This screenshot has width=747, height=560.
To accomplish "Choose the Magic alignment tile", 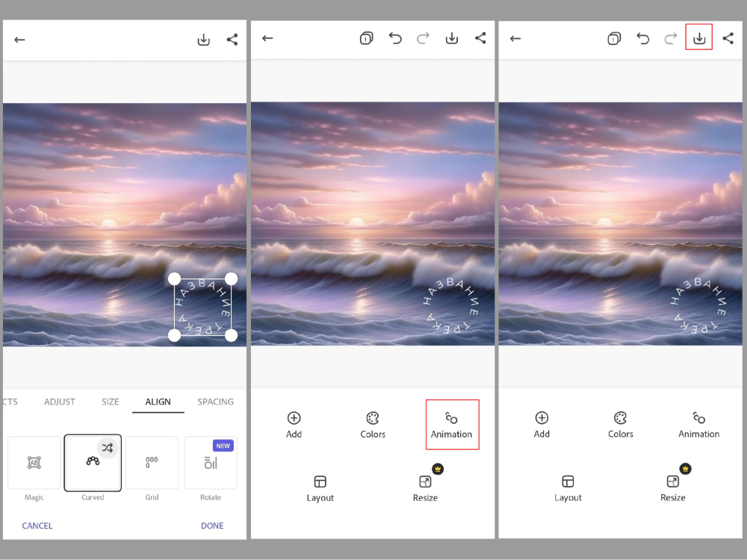I will pyautogui.click(x=34, y=463).
